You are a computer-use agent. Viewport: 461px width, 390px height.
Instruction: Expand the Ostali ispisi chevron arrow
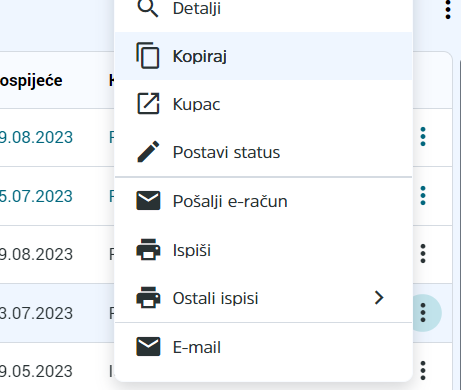pos(379,298)
